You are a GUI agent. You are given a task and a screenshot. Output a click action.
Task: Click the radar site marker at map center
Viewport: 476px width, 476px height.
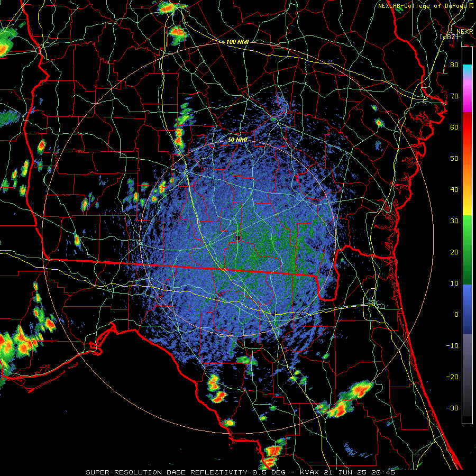tap(239, 237)
